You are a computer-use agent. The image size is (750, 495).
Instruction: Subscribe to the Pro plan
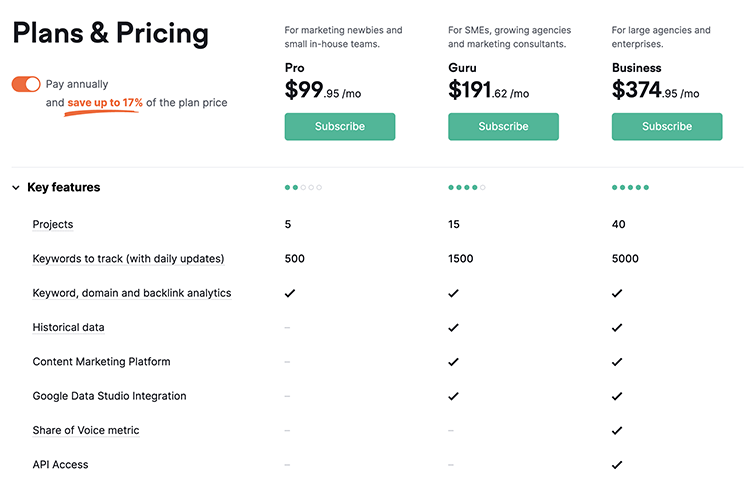click(340, 127)
